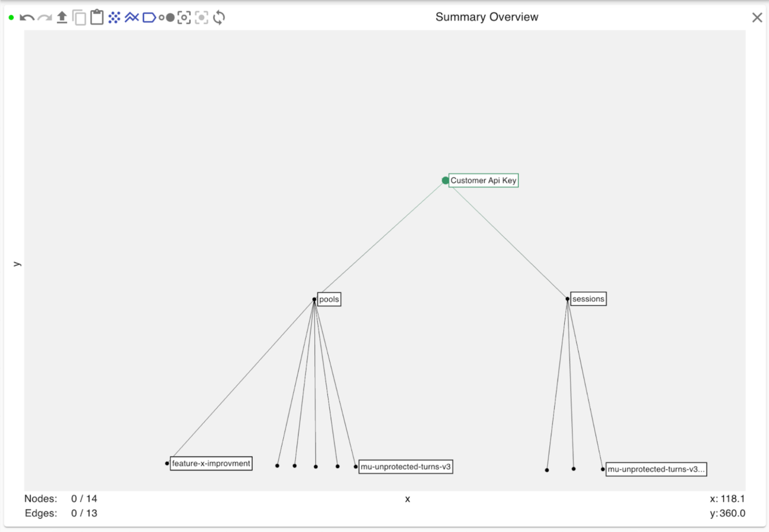This screenshot has height=532, width=769.
Task: Click the redo arrow icon
Action: [45, 18]
